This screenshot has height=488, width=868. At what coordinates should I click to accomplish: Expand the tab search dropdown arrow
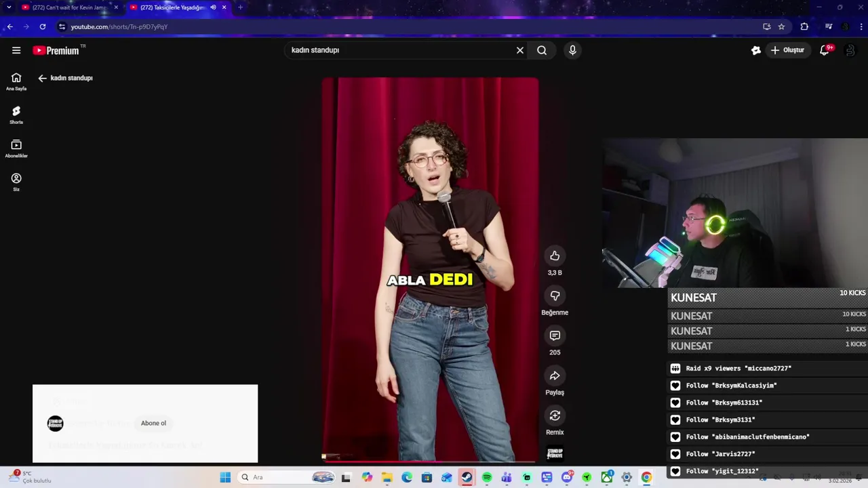(9, 7)
